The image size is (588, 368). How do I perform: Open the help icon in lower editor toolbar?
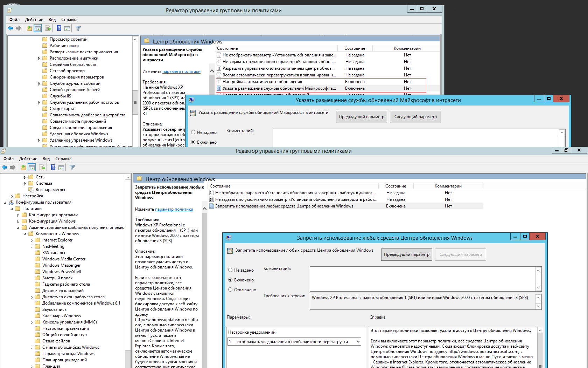(53, 168)
